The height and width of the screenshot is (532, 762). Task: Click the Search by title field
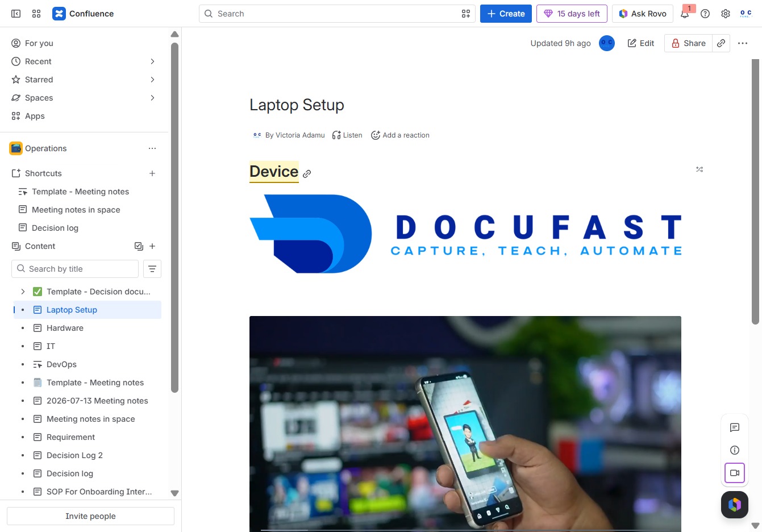[75, 269]
